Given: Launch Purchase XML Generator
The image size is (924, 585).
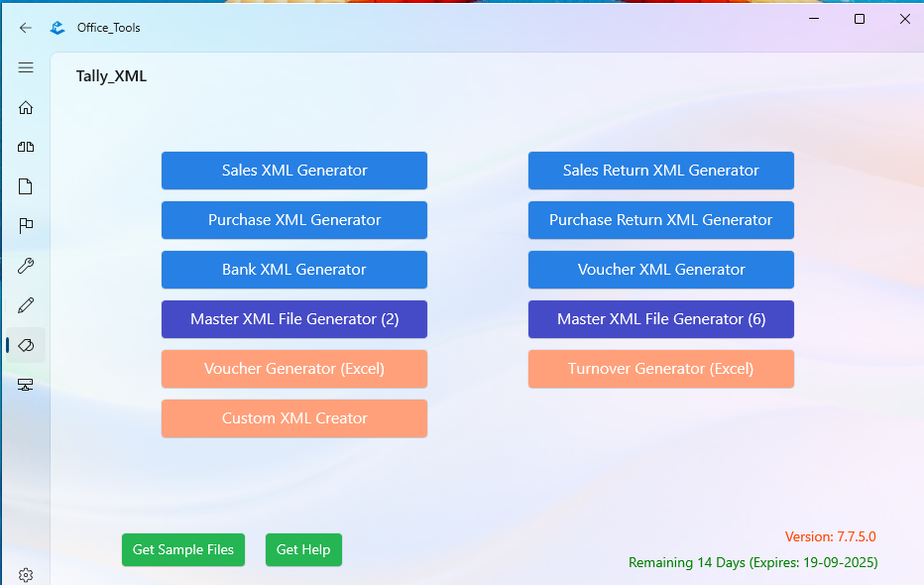Looking at the screenshot, I should tap(294, 220).
